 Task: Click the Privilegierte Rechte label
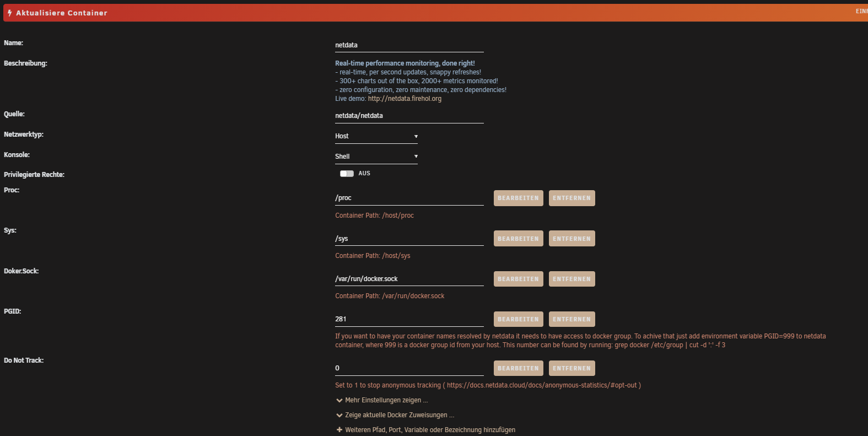coord(34,175)
